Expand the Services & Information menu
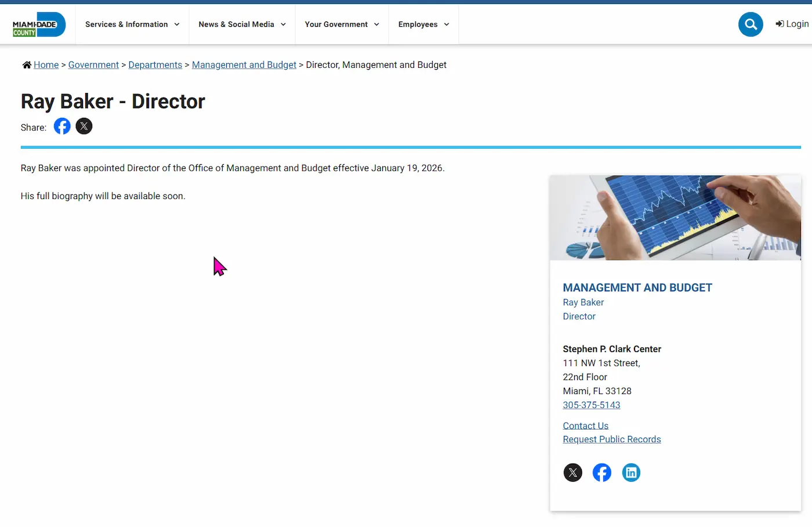This screenshot has height=527, width=812. [x=132, y=24]
